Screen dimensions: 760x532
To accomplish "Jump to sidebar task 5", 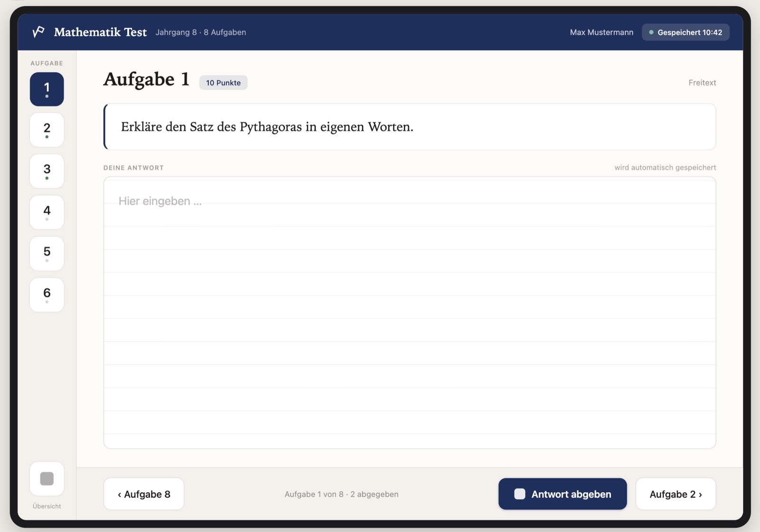I will [x=47, y=254].
